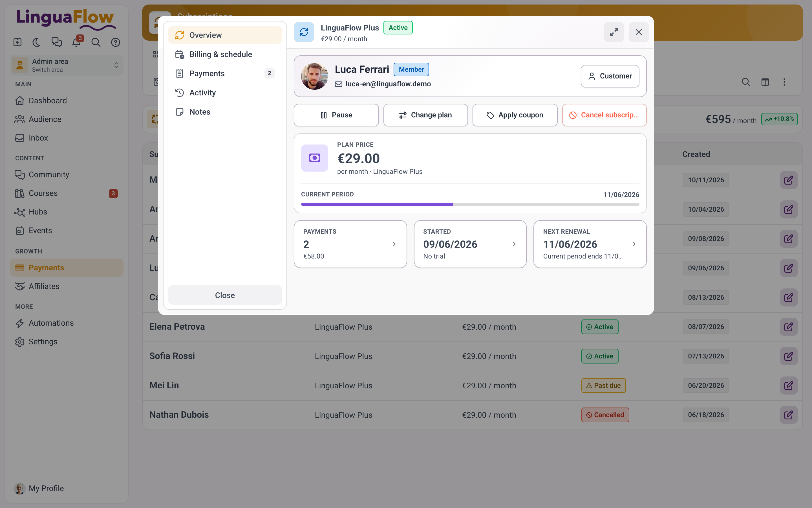Open the sidebar collapse icon
This screenshot has width=812, height=508.
[17, 42]
